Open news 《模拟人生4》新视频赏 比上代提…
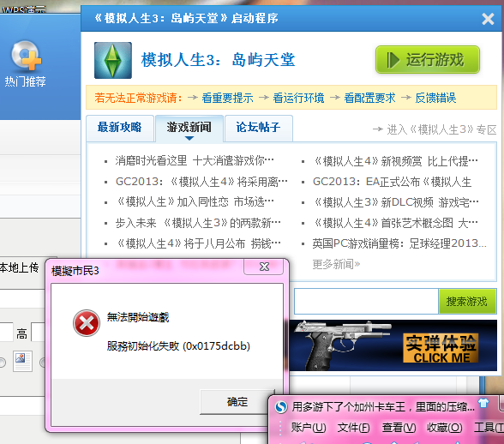Screen dimensions: 504x444 coord(395,161)
